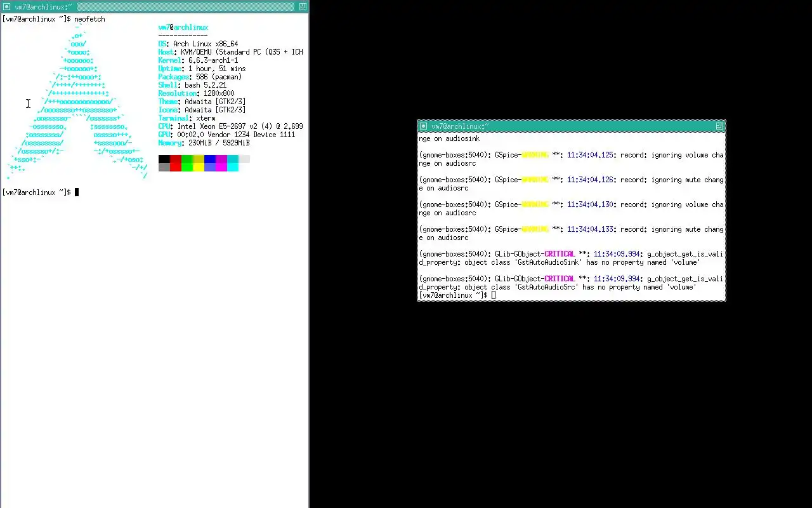Click the dark gray color block in neofetch palette

click(x=164, y=167)
